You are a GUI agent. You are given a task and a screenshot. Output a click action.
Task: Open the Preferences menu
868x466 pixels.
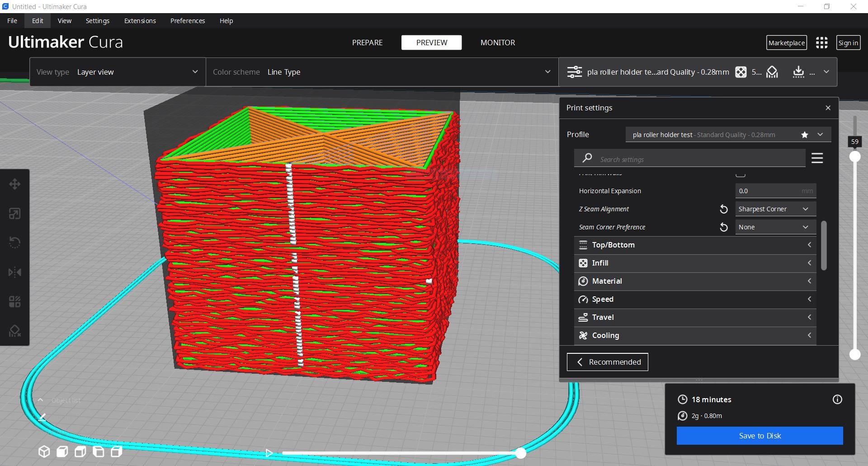tap(188, 21)
